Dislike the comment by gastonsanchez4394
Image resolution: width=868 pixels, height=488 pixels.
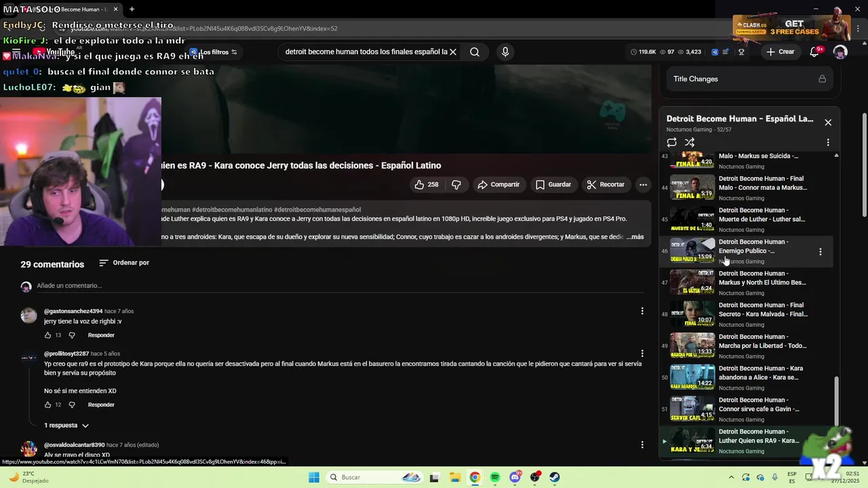(72, 335)
